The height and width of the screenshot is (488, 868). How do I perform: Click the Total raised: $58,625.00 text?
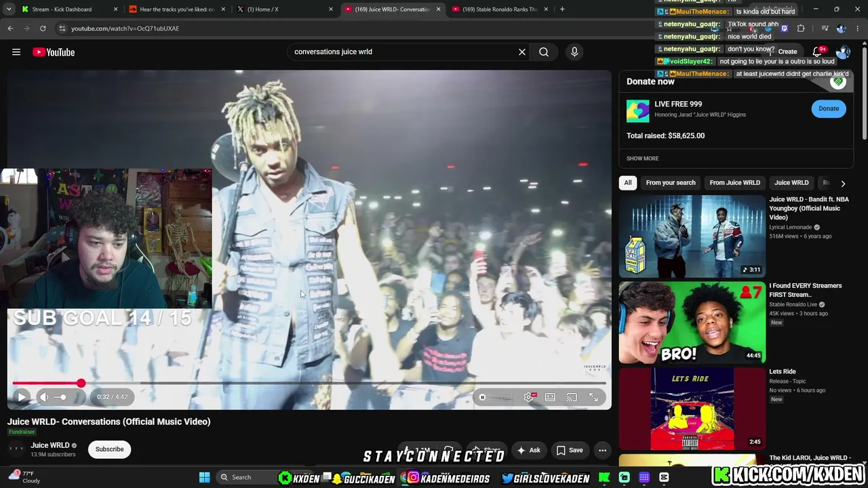pyautogui.click(x=665, y=136)
